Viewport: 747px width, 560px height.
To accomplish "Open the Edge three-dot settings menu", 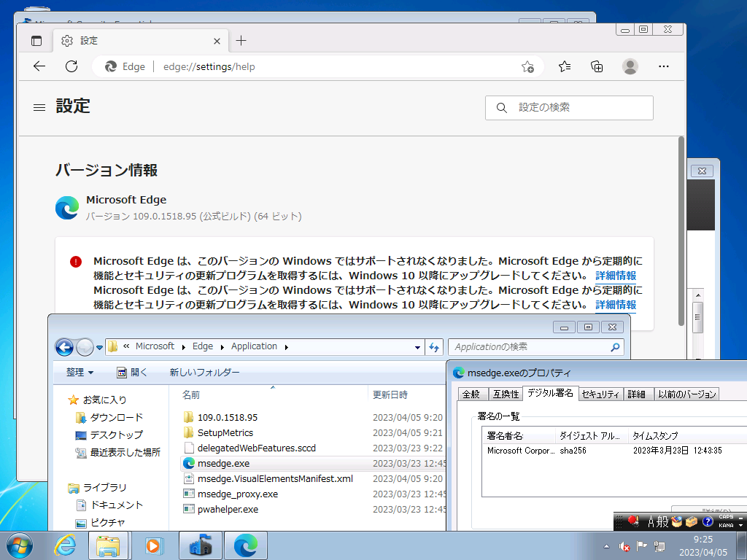I will coord(663,66).
